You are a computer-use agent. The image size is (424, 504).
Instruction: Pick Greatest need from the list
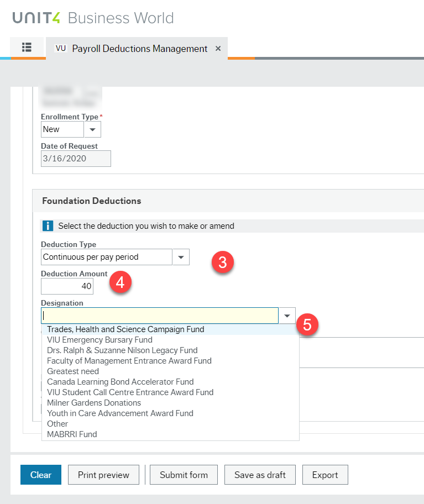tap(73, 371)
